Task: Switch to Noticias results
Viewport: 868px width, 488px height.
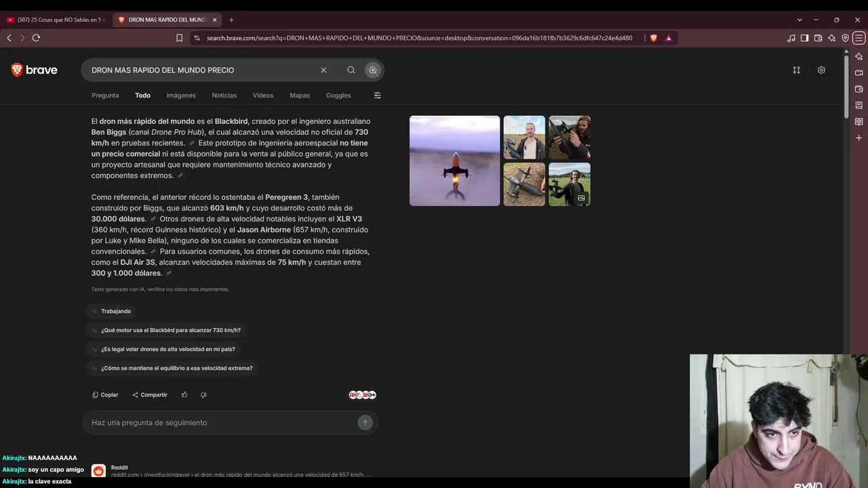Action: click(224, 96)
